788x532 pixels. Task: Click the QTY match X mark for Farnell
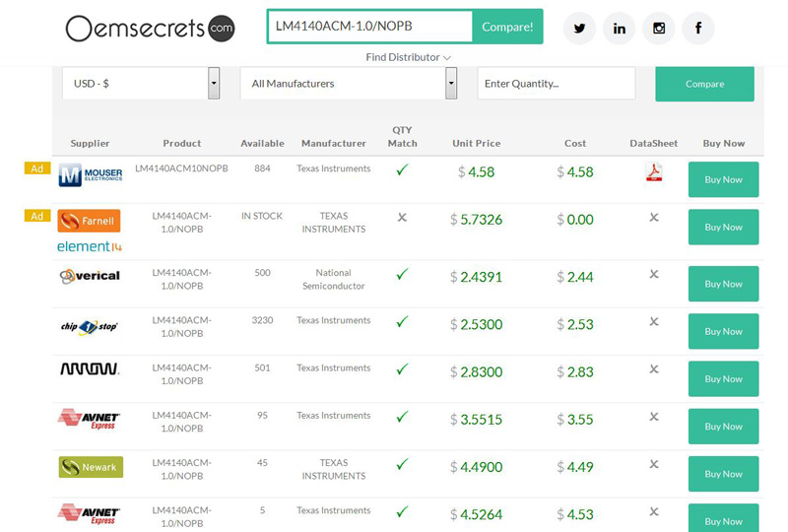pyautogui.click(x=402, y=217)
